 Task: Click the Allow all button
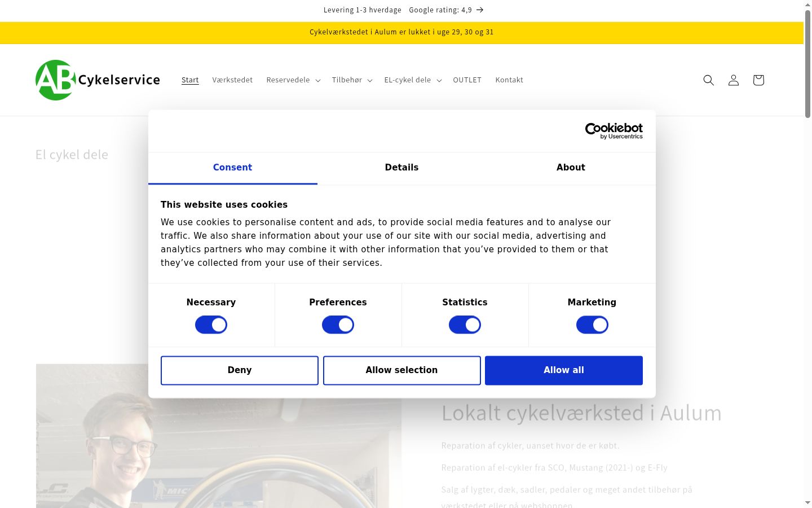click(564, 370)
